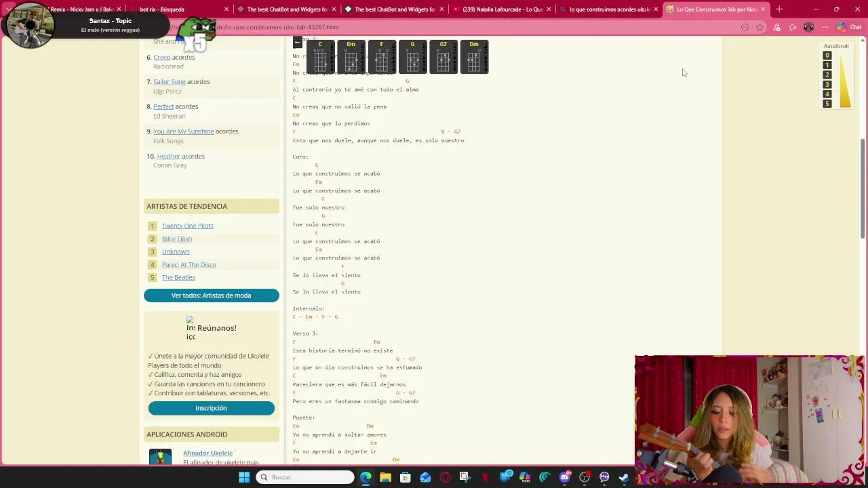Screen dimensions: 868x488
Task: Add this page to favorites star
Action: coord(760,27)
